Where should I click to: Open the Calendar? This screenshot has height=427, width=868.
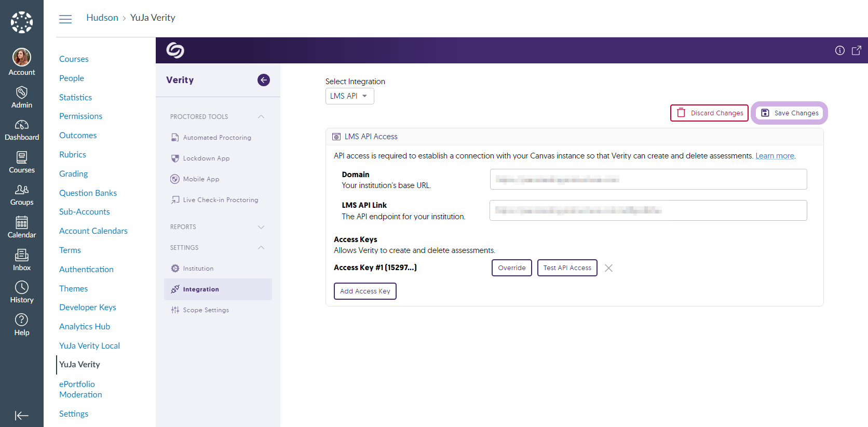(x=22, y=228)
